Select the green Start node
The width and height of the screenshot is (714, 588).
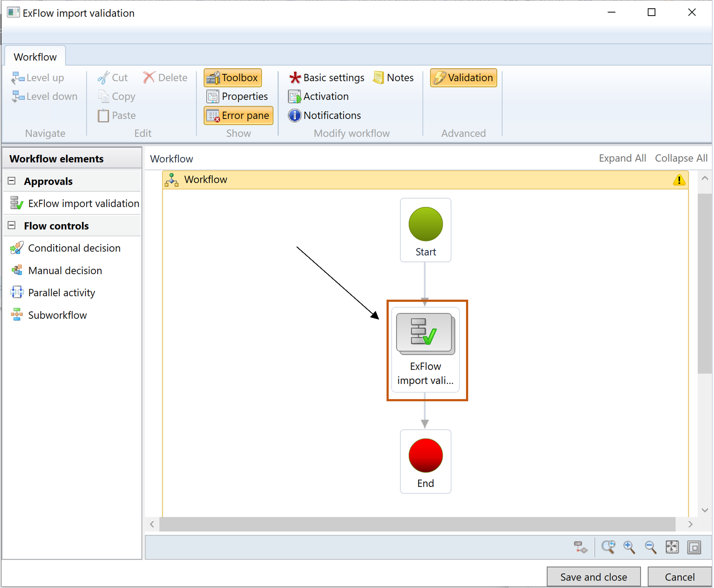click(426, 230)
